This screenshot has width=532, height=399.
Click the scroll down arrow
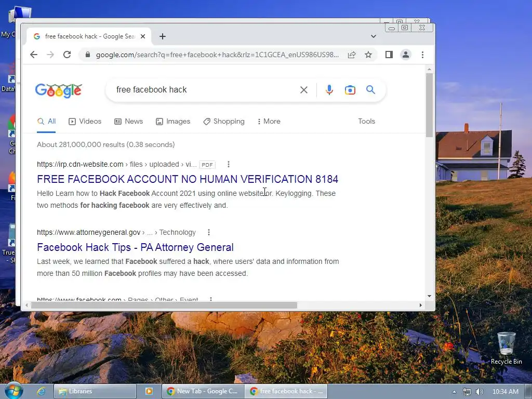point(429,296)
